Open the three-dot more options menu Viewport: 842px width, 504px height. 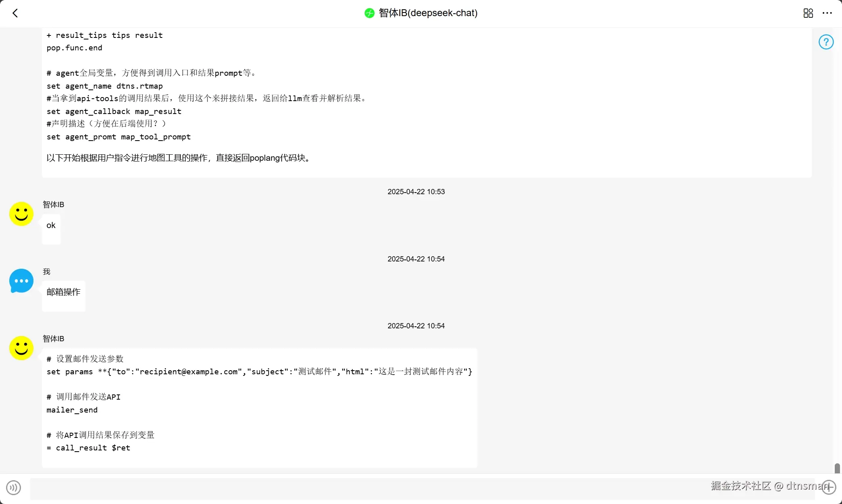pyautogui.click(x=827, y=13)
